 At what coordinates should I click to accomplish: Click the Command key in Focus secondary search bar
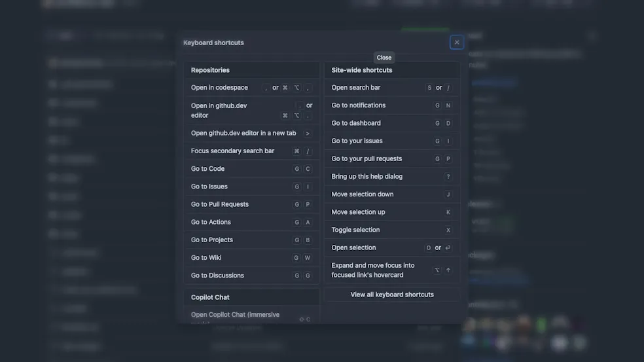tap(296, 151)
